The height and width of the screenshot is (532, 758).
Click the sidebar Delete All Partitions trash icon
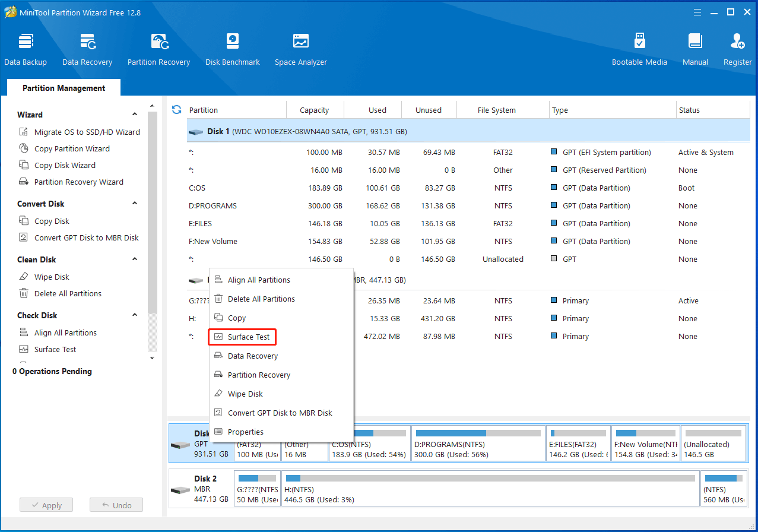tap(24, 293)
